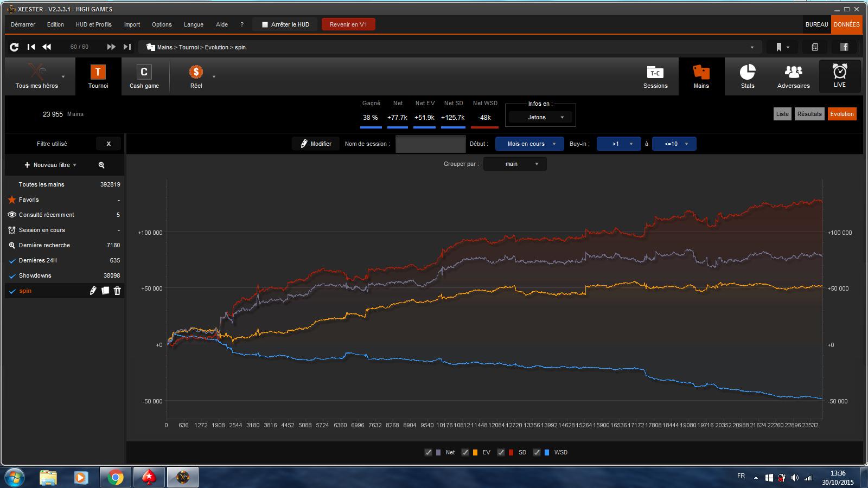Toggle the Arrêter le HUD checkbox
868x488 pixels.
point(265,24)
